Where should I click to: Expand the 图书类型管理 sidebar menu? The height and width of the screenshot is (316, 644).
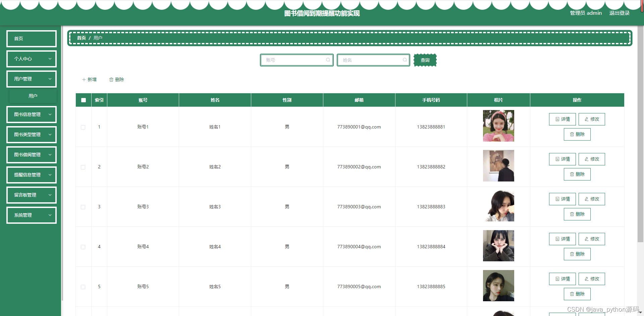point(32,135)
